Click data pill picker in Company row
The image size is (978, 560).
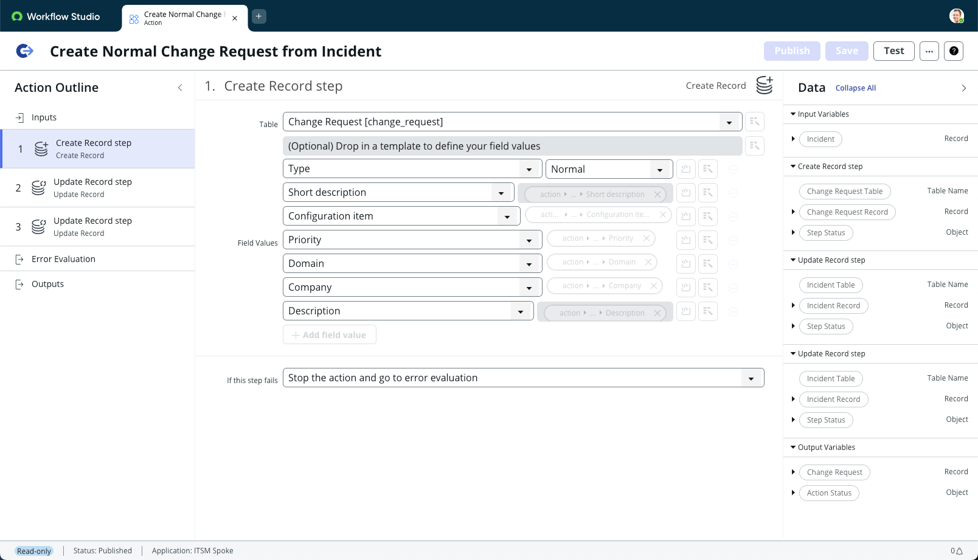coord(708,288)
